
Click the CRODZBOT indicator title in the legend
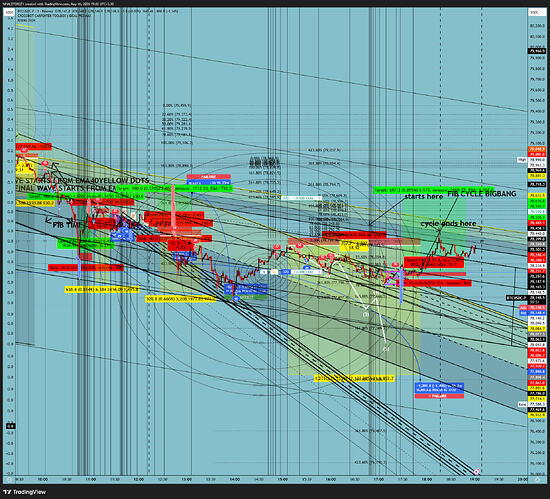point(53,16)
